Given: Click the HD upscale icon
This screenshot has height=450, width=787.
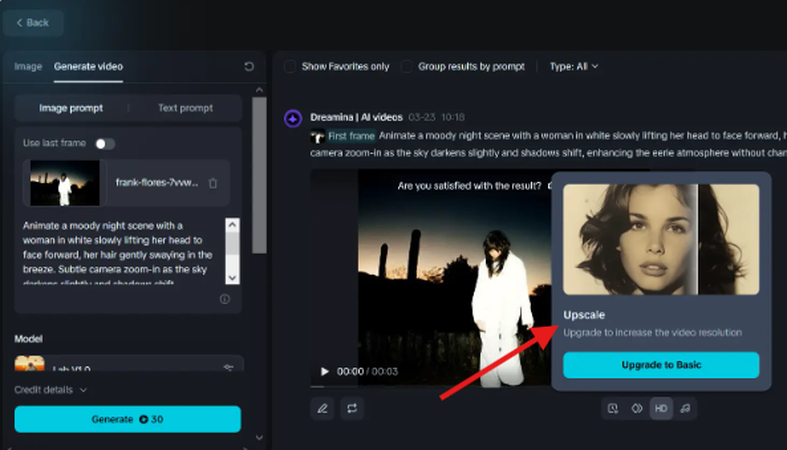Looking at the screenshot, I should (x=660, y=408).
